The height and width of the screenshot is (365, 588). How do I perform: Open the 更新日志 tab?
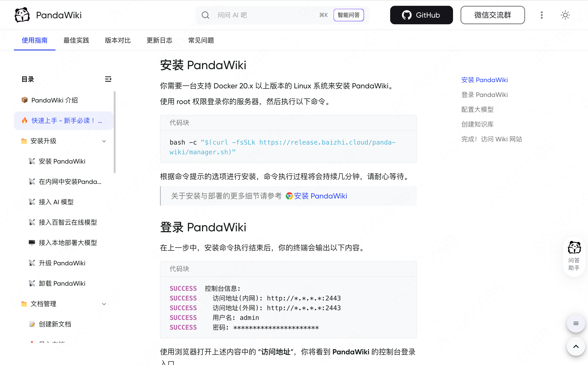(x=159, y=40)
